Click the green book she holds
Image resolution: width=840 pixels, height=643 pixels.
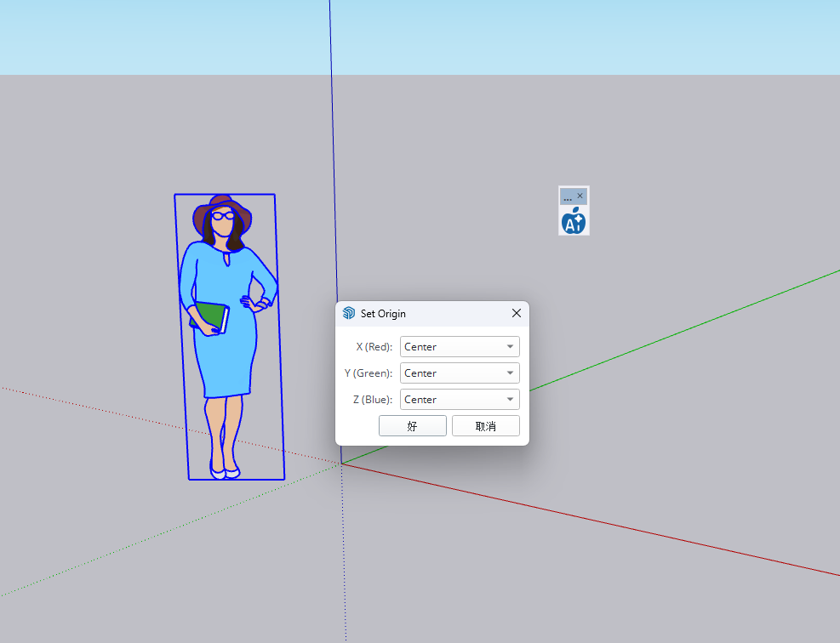tap(211, 316)
